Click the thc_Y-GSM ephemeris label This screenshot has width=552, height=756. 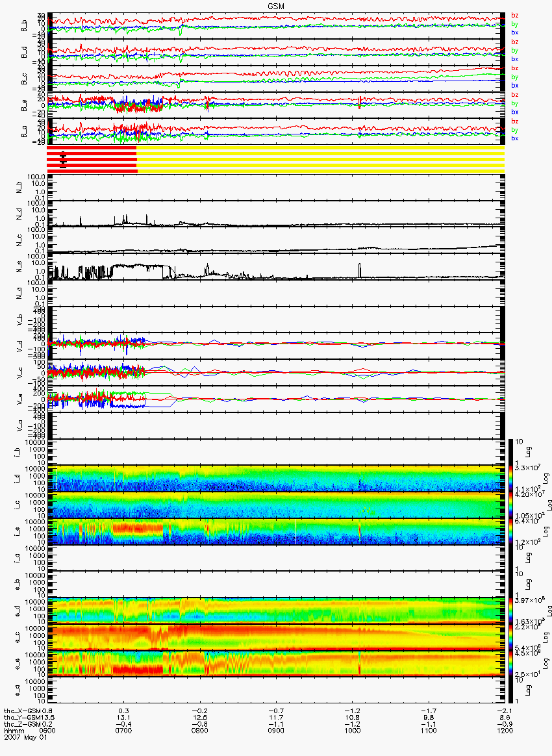(23, 718)
